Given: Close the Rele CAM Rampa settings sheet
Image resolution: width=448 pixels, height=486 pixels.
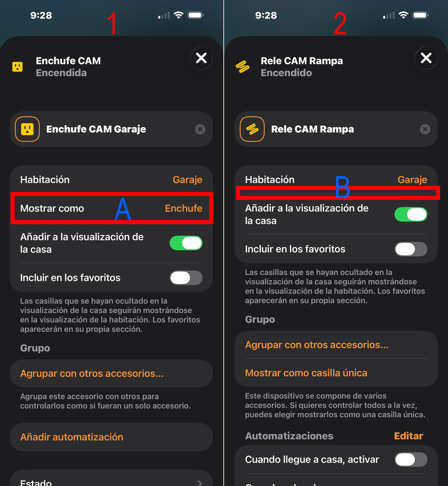Looking at the screenshot, I should point(426,58).
